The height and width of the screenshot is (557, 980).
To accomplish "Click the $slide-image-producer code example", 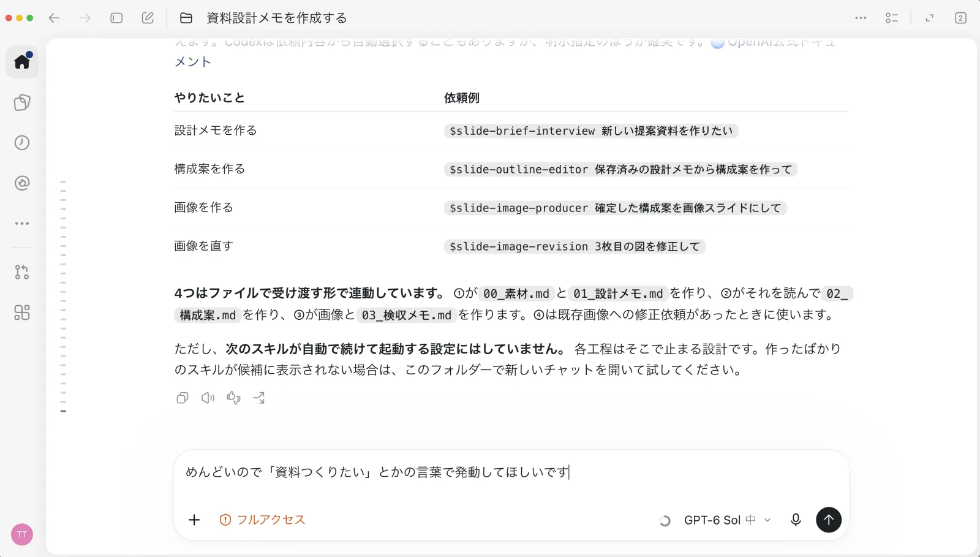I will (615, 208).
